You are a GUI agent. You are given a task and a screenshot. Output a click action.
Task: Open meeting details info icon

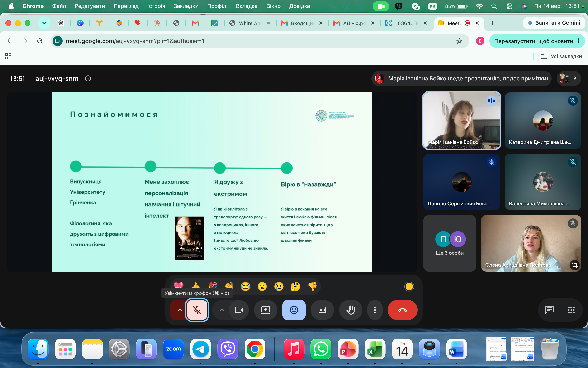click(88, 78)
